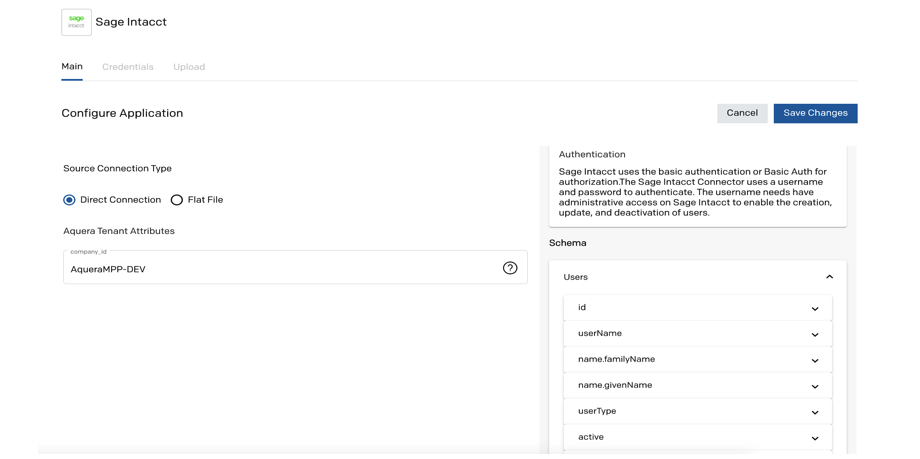The width and height of the screenshot is (920, 459).
Task: Expand the userType attribute chevron
Action: (x=814, y=413)
